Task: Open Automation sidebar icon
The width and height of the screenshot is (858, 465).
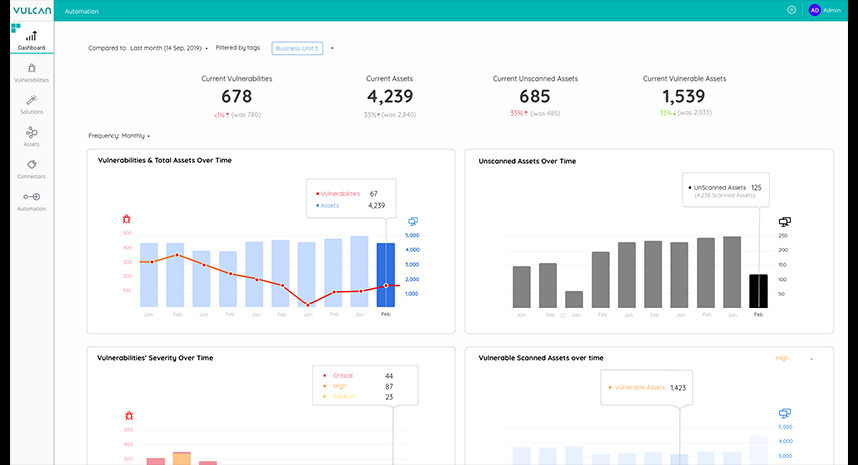Action: (x=31, y=196)
